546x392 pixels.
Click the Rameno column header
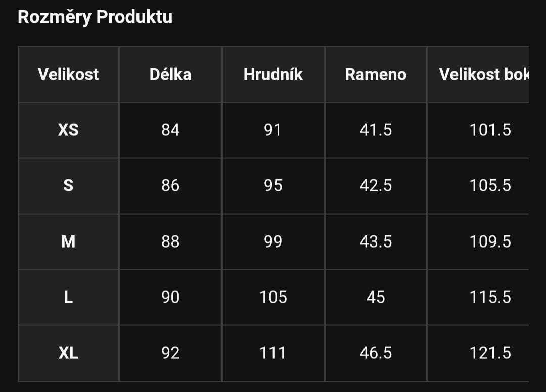[x=376, y=74]
